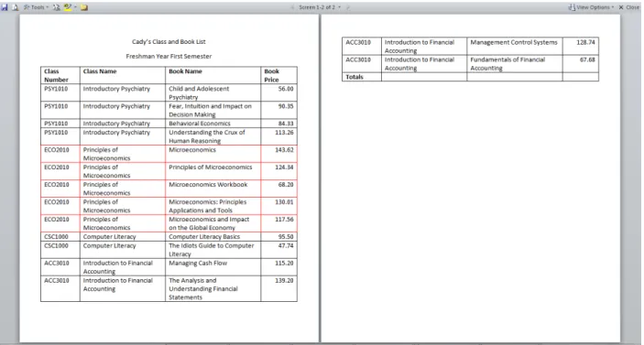
Task: Click the 84.33 price cell
Action: pyautogui.click(x=278, y=124)
